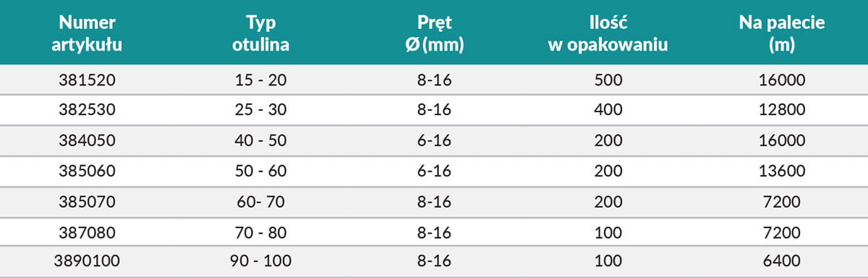Click the Pręt Ø (mm) column header
This screenshot has width=868, height=278.
click(x=434, y=33)
